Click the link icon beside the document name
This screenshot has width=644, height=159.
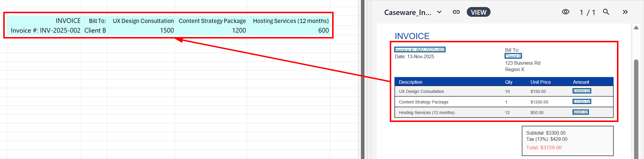tap(456, 12)
